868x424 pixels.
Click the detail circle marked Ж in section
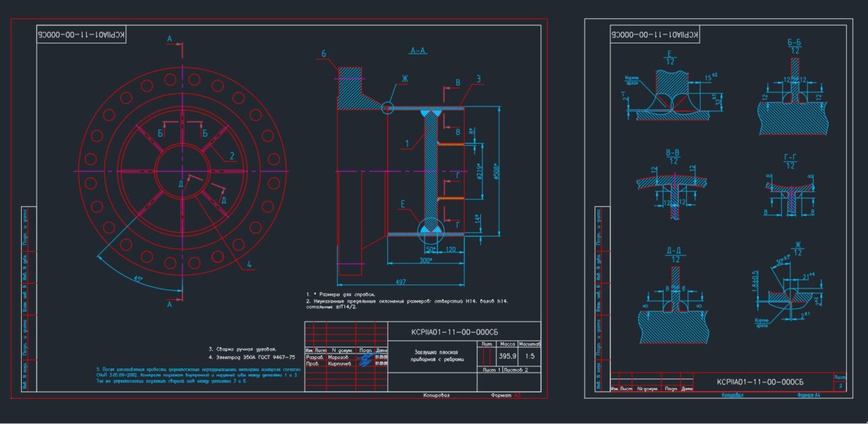tap(387, 107)
